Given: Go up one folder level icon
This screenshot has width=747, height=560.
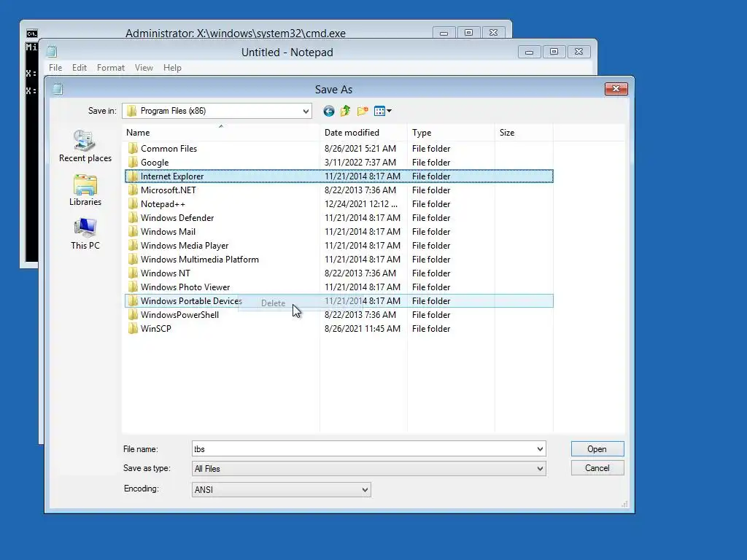Looking at the screenshot, I should 345,111.
